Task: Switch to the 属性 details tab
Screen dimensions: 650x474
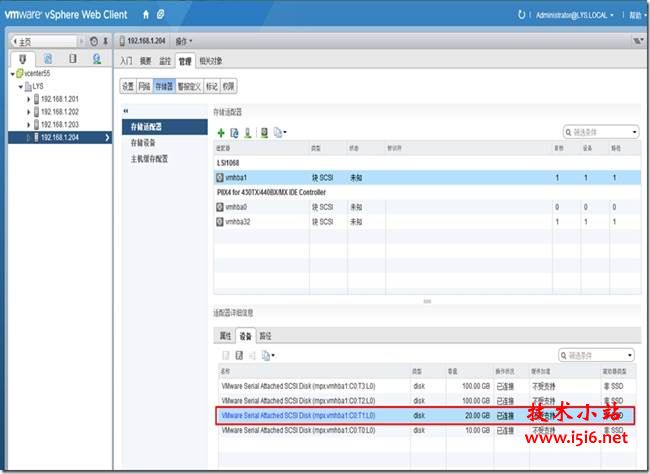Action: pos(225,336)
